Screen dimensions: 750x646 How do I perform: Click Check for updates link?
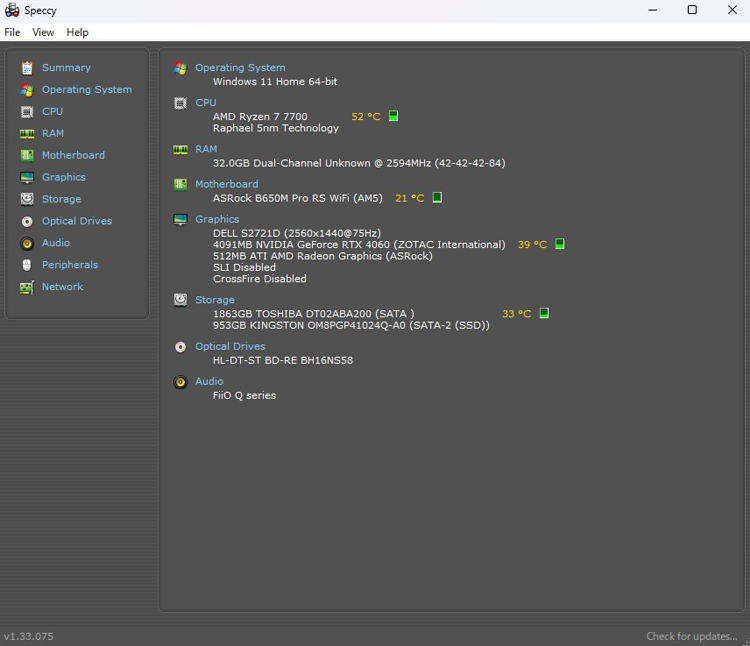pyautogui.click(x=691, y=636)
